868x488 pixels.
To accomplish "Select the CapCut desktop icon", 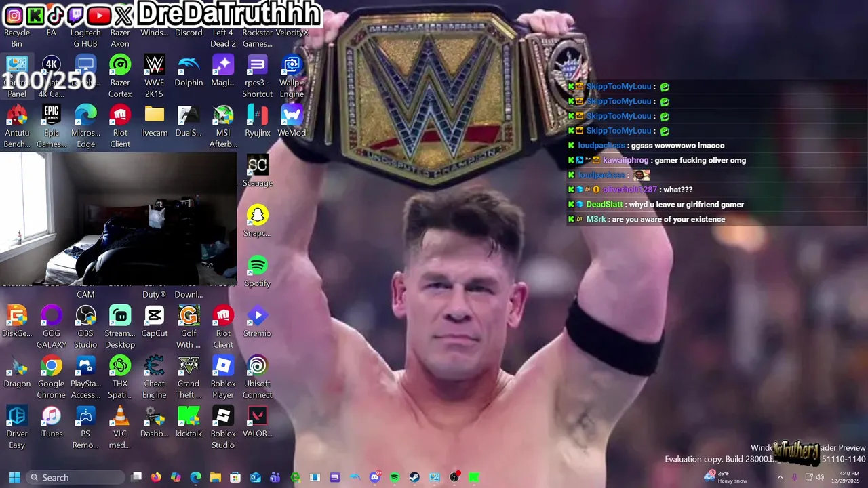I will click(x=155, y=322).
